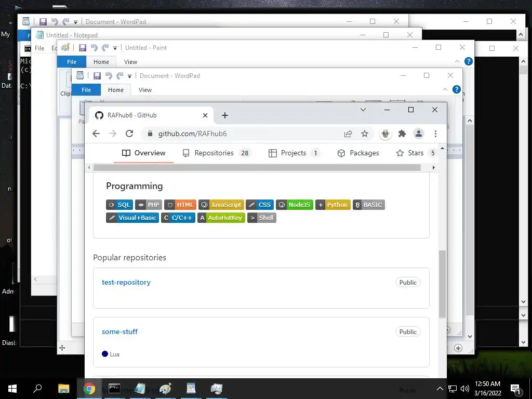
Task: Open Chrome's tab search chevron
Action: (x=363, y=110)
